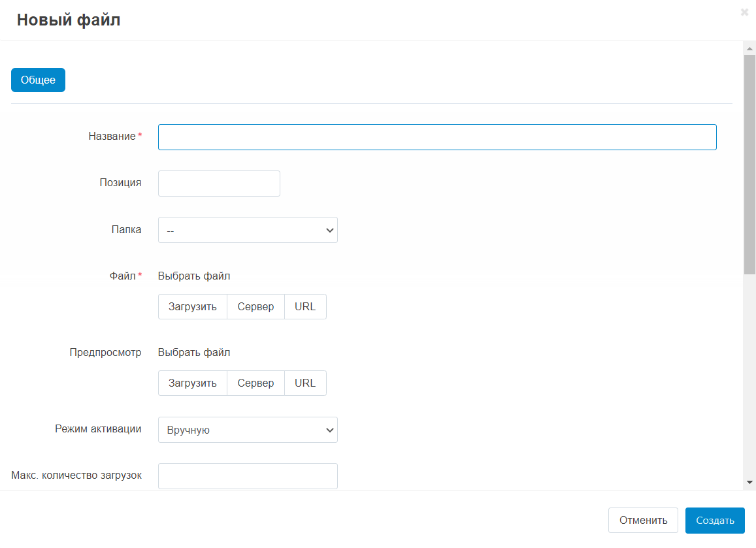Close the Новый файл dialog
Screen dimensions: 756x548
744,12
